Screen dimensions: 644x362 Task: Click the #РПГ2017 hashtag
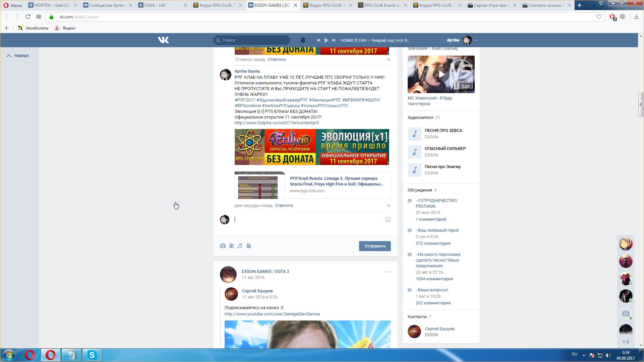pyautogui.click(x=245, y=100)
